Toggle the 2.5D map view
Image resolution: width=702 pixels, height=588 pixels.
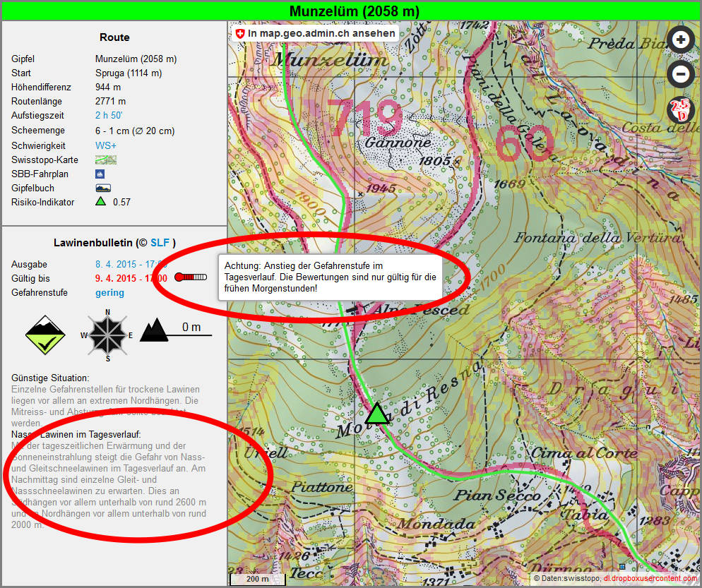pyautogui.click(x=680, y=110)
